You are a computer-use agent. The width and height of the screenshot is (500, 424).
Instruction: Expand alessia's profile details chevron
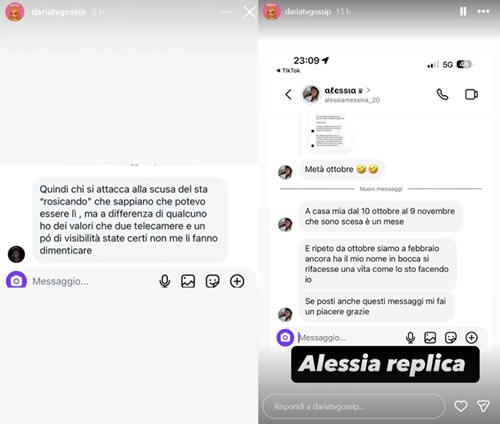point(368,90)
